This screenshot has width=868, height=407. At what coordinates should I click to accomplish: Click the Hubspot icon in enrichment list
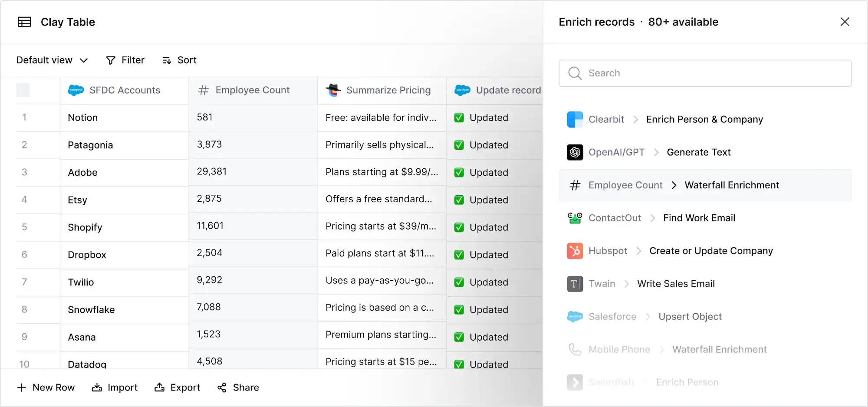[575, 251]
